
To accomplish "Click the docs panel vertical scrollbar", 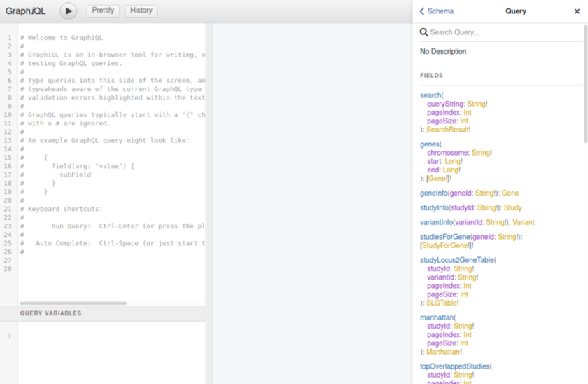I will tap(586, 85).
